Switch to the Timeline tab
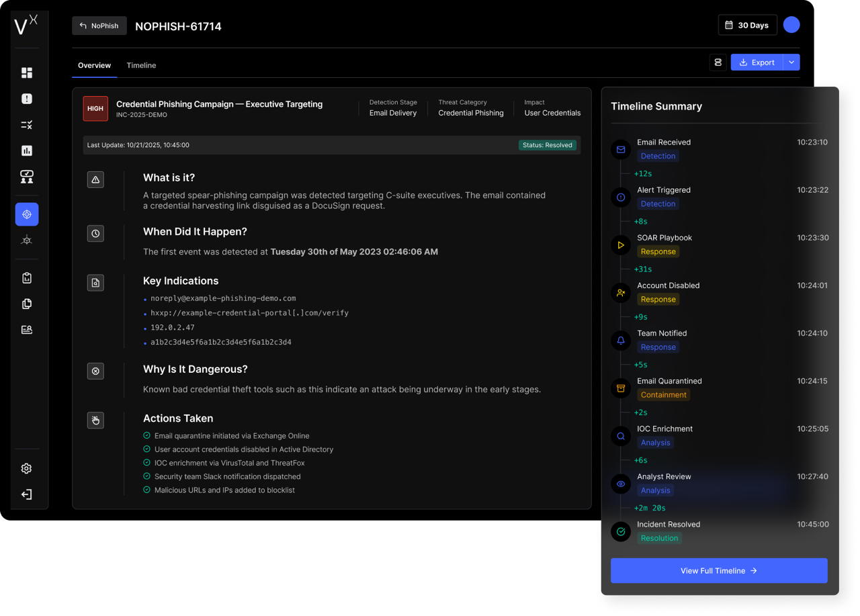The image size is (860, 616). click(x=141, y=65)
